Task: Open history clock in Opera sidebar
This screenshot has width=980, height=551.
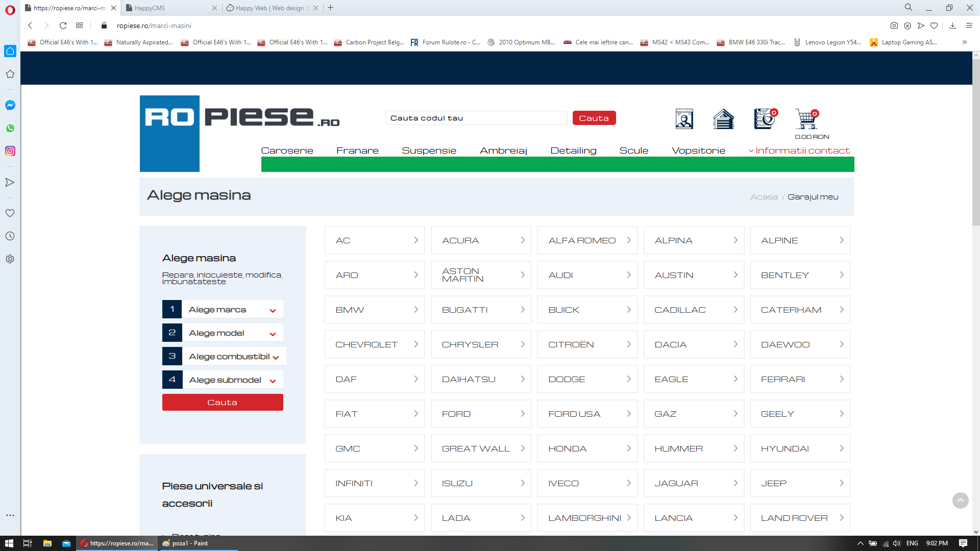Action: [x=10, y=236]
